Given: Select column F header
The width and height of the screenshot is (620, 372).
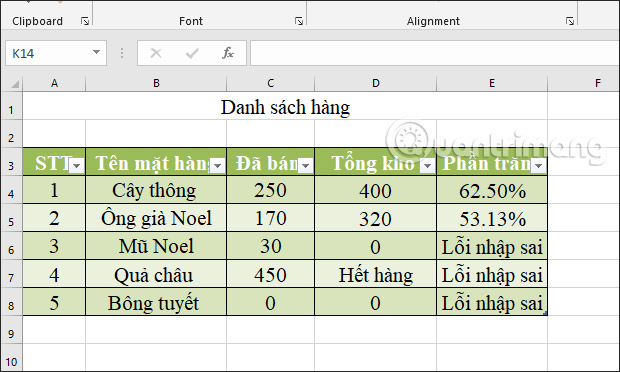Looking at the screenshot, I should tap(584, 83).
